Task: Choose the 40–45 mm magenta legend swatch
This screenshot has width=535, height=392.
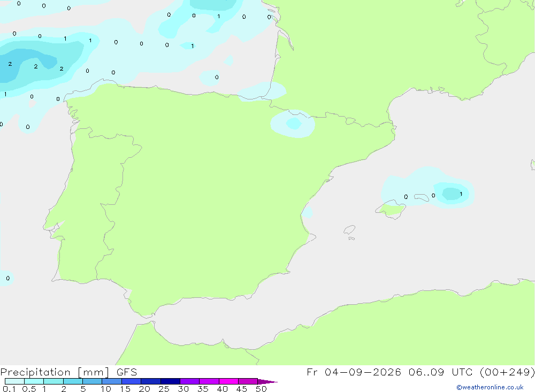Action: pyautogui.click(x=228, y=381)
